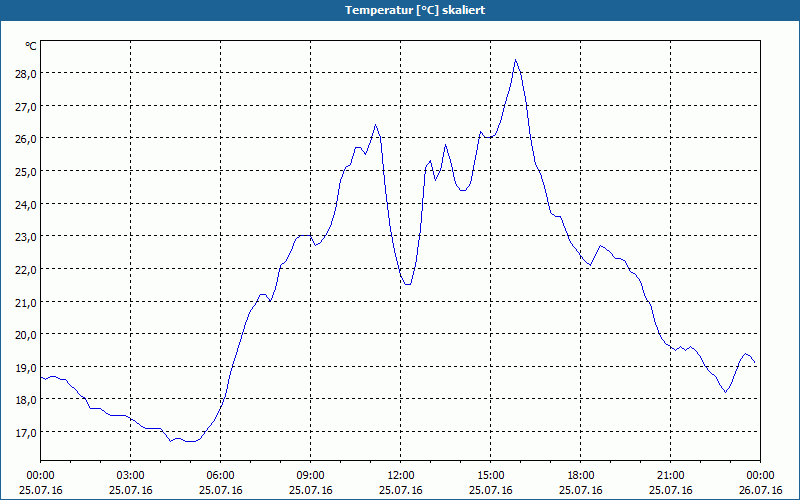
Task: Click the curve's highest peak near 16:00
Action: pos(515,60)
